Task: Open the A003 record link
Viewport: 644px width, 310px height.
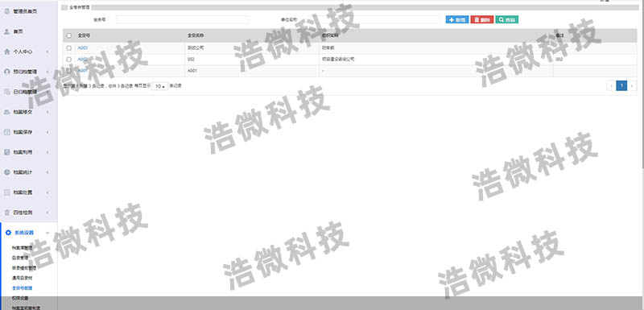Action: [83, 48]
